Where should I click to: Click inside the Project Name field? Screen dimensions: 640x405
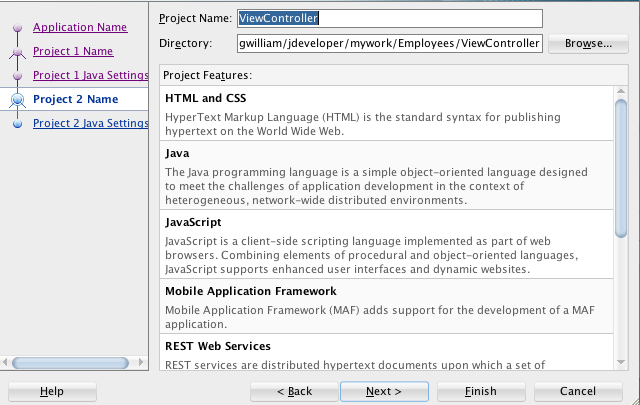[390, 18]
